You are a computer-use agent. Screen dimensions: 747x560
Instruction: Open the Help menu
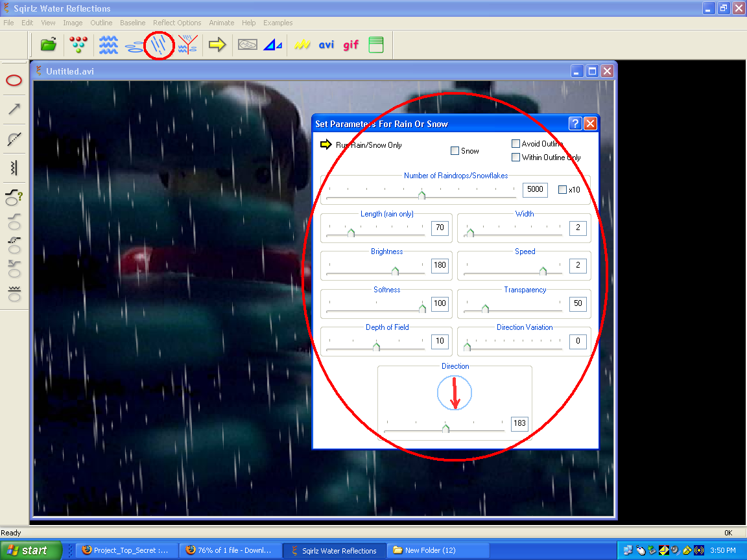click(249, 23)
